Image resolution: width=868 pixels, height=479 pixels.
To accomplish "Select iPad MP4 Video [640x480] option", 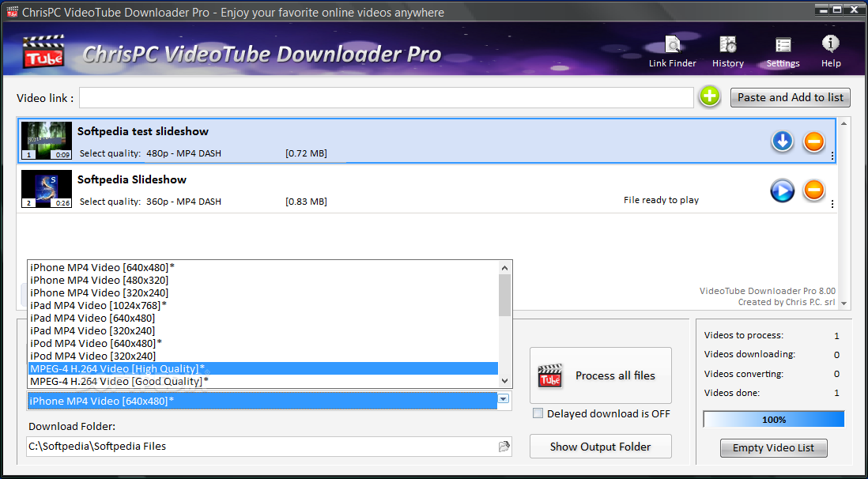I will click(x=263, y=319).
